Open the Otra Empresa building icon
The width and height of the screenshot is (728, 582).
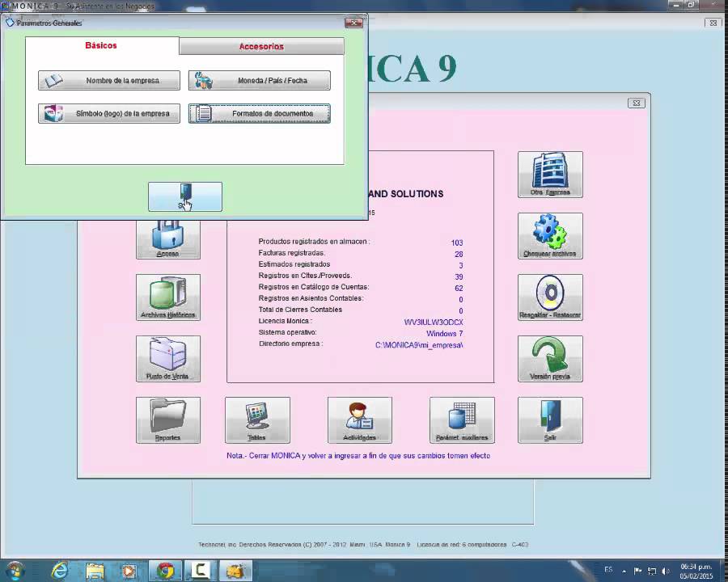click(x=550, y=175)
